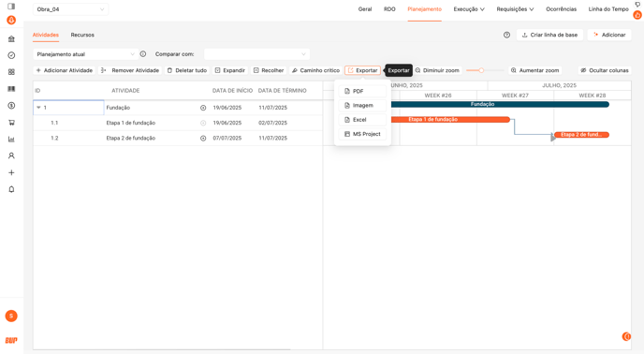Open the shopping cart icon in sidebar
Viewport: 644px width, 354px height.
click(x=11, y=123)
